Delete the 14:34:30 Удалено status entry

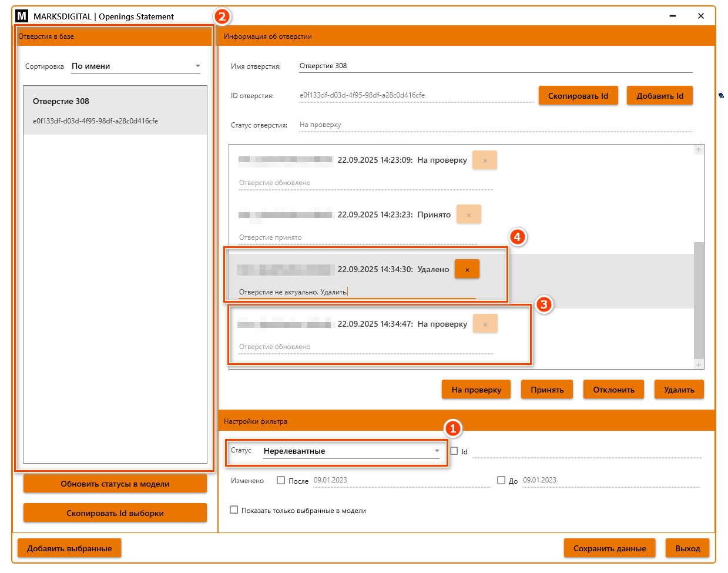coord(467,269)
